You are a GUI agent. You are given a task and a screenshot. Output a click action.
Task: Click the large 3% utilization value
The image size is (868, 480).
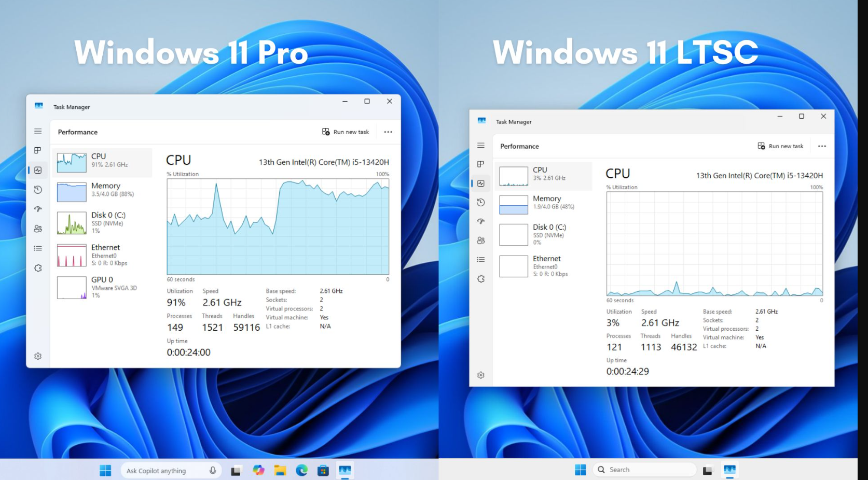(x=613, y=323)
